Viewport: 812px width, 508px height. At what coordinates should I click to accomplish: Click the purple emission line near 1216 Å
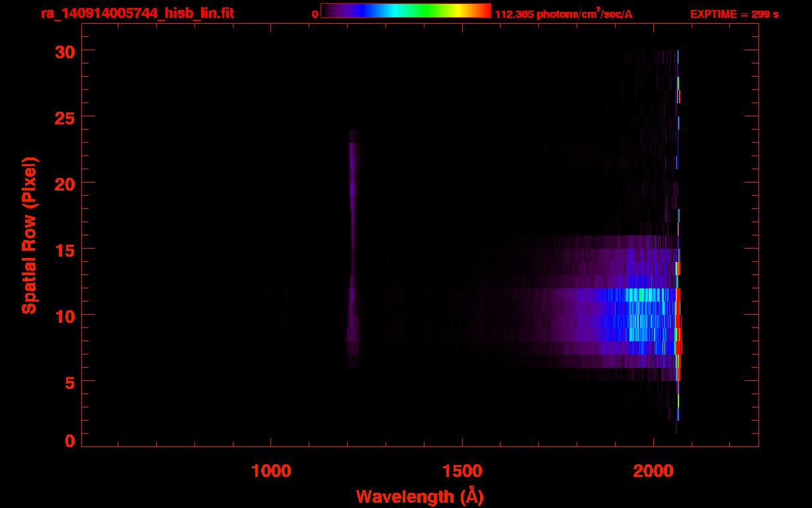click(352, 248)
